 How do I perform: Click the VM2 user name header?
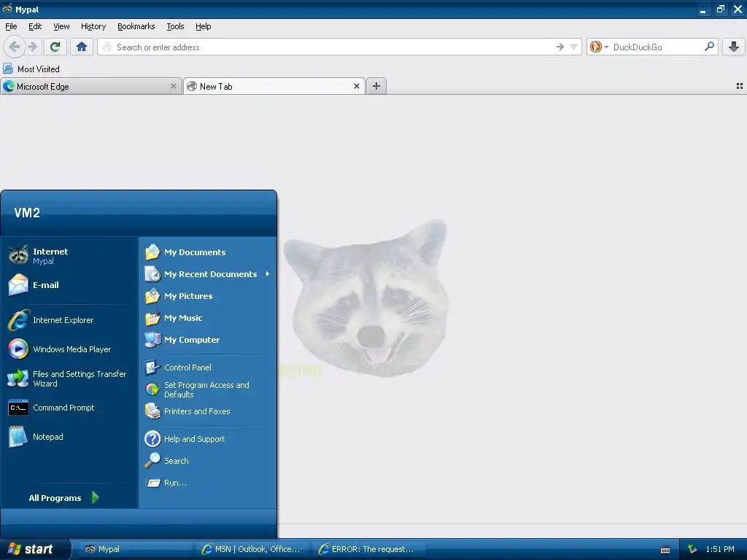tap(27, 212)
